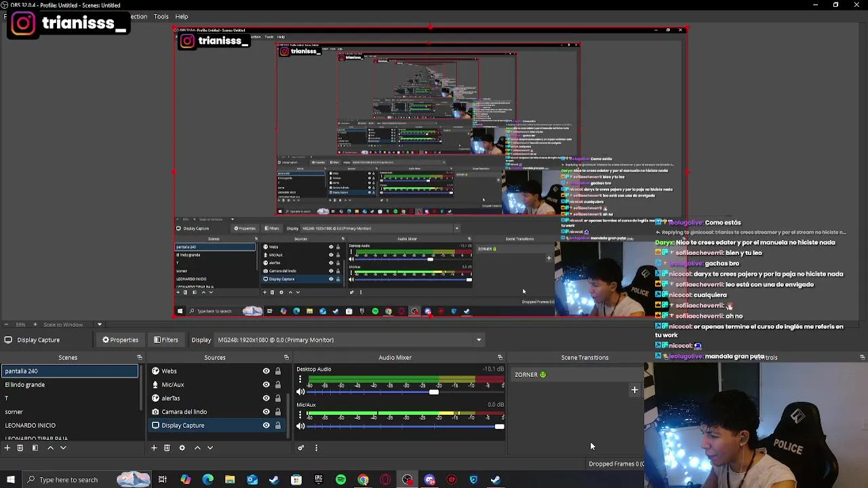This screenshot has height=488, width=868.
Task: Select the pantalla 240 scene
Action: 70,371
